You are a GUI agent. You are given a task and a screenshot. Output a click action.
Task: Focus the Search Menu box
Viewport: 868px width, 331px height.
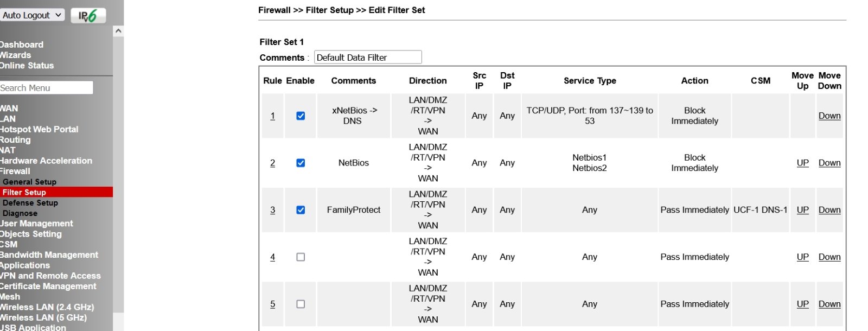coord(46,88)
